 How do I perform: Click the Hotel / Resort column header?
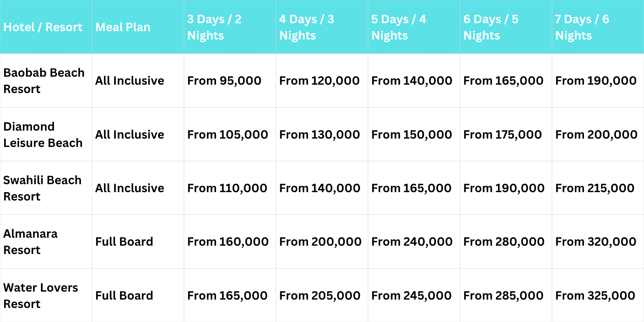[43, 27]
